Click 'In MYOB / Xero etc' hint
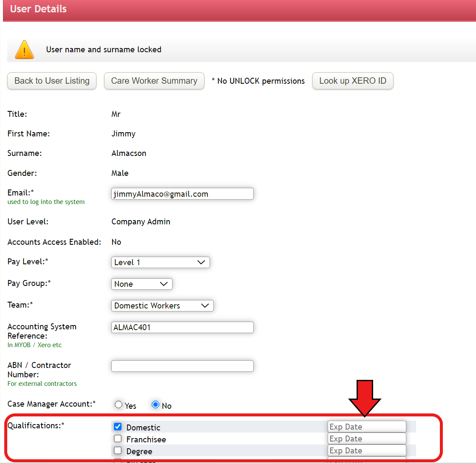Image resolution: width=476 pixels, height=464 pixels. (x=34, y=345)
